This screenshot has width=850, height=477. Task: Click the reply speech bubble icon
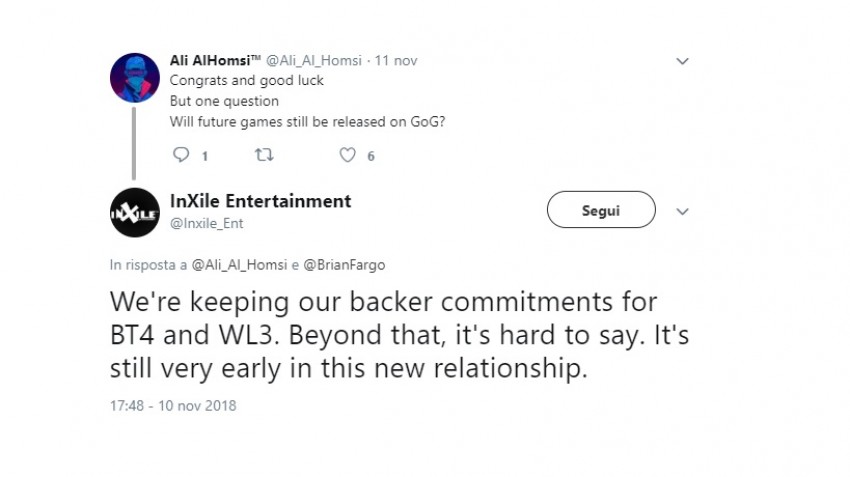tap(181, 155)
